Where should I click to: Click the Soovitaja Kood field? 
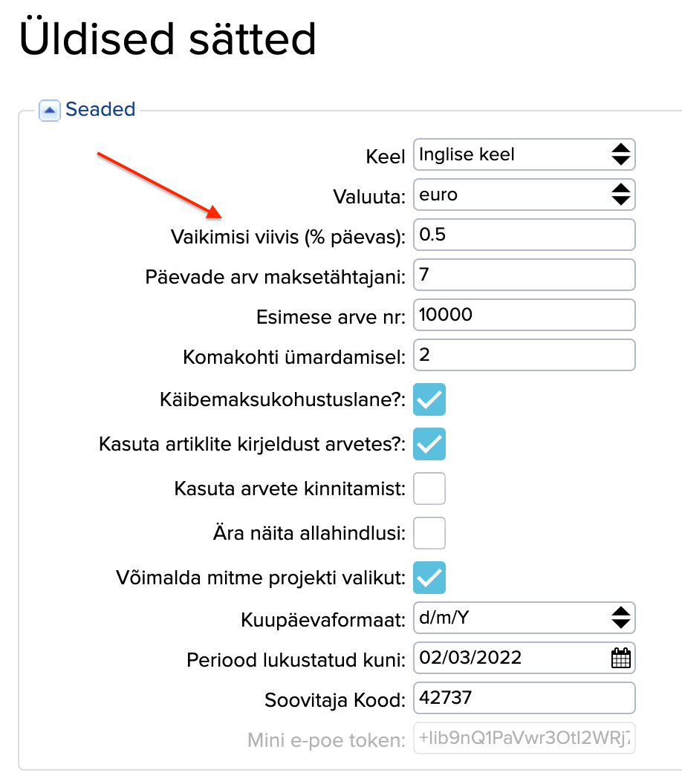[x=524, y=698]
